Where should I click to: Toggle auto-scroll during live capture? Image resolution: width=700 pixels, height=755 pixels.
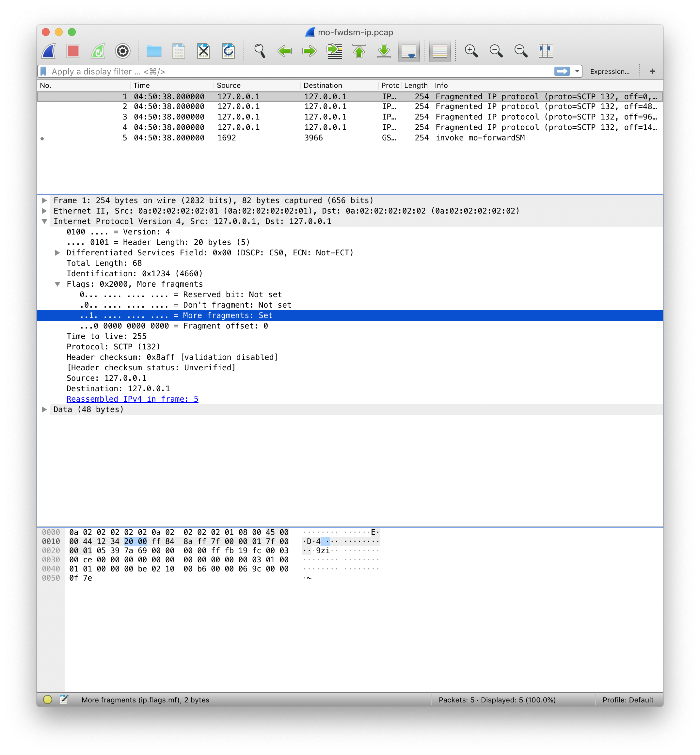409,51
